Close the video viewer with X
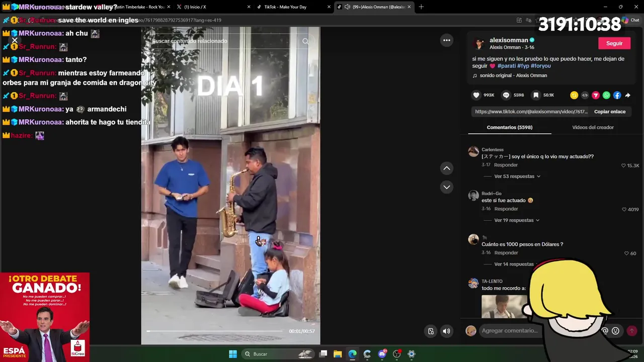Screen dimensions: 644x362 click(x=15, y=41)
